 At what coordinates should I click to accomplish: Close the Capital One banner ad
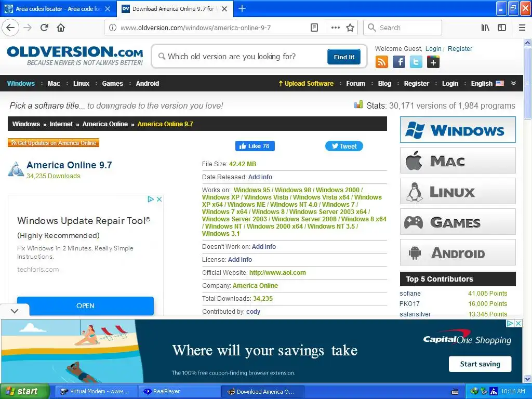(518, 323)
